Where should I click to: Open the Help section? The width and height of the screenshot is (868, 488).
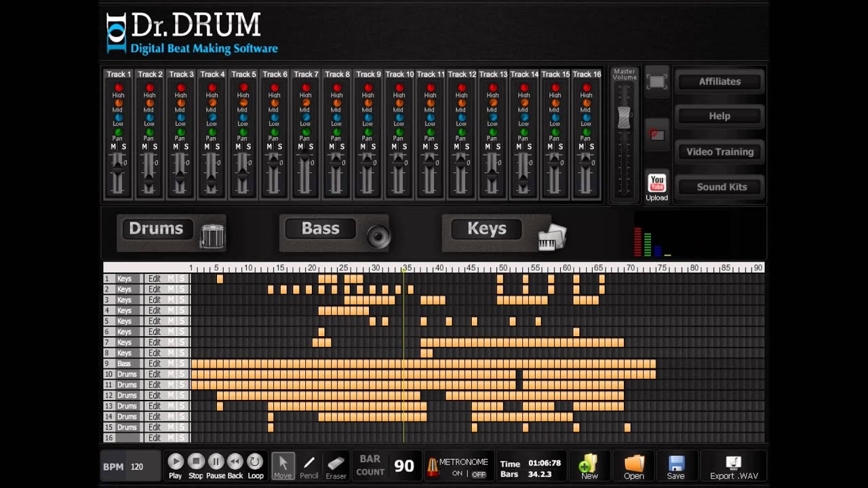(719, 116)
